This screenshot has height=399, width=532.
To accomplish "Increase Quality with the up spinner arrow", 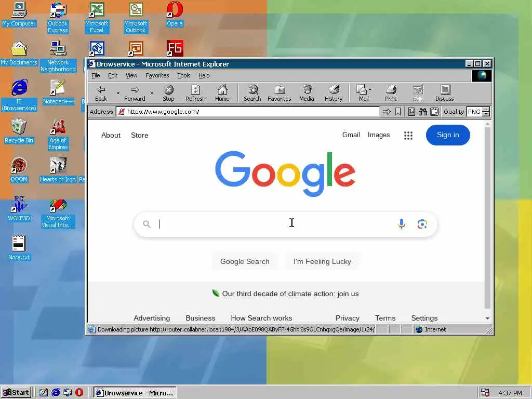I will [x=486, y=109].
